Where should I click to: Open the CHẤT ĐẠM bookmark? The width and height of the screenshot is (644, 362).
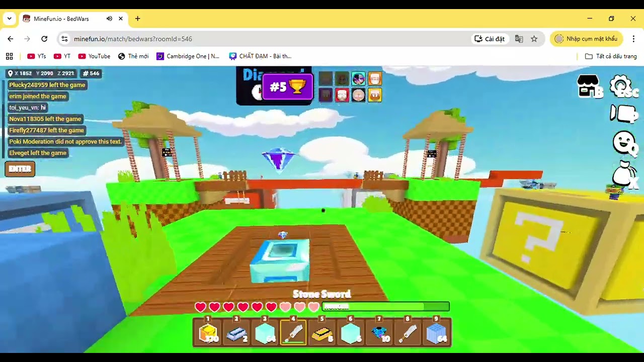tap(260, 56)
